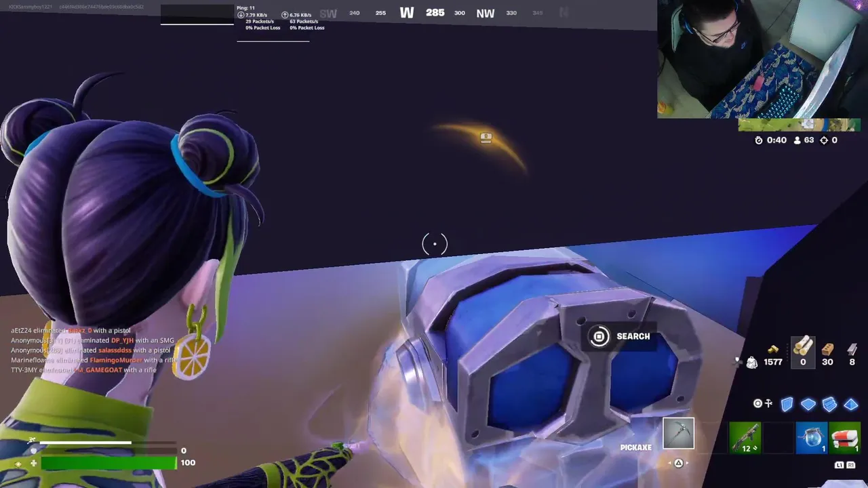Screen dimensions: 868x488
Task: Click the health plus icon
Action: pyautogui.click(x=33, y=464)
